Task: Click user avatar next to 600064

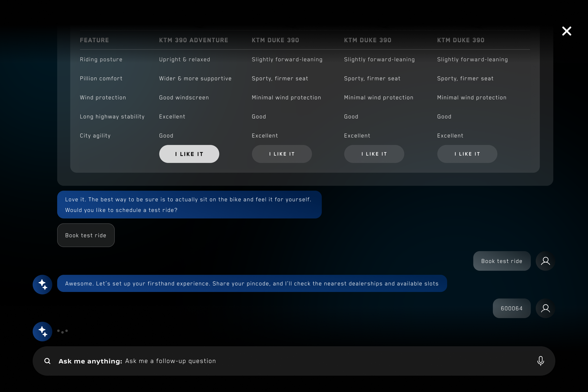Action: (x=545, y=308)
